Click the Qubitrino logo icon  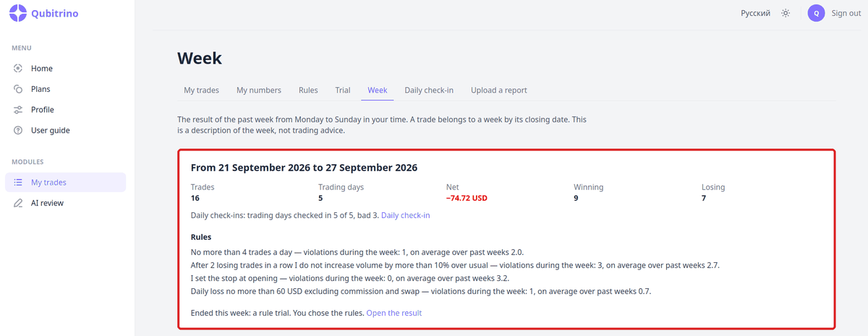tap(18, 13)
